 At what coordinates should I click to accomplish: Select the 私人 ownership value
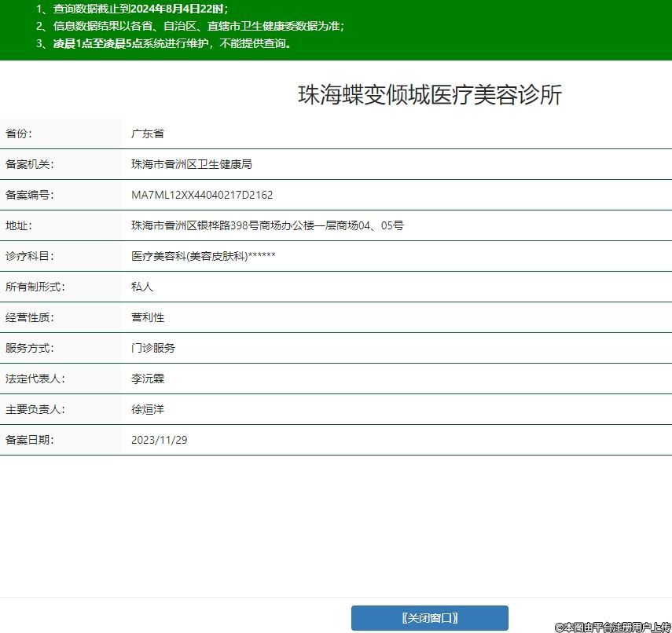142,287
